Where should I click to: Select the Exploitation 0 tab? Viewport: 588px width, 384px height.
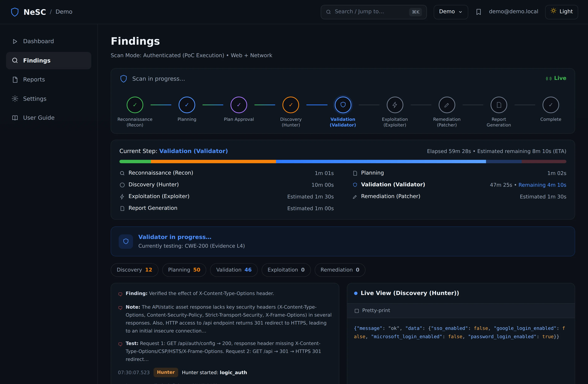[286, 270]
